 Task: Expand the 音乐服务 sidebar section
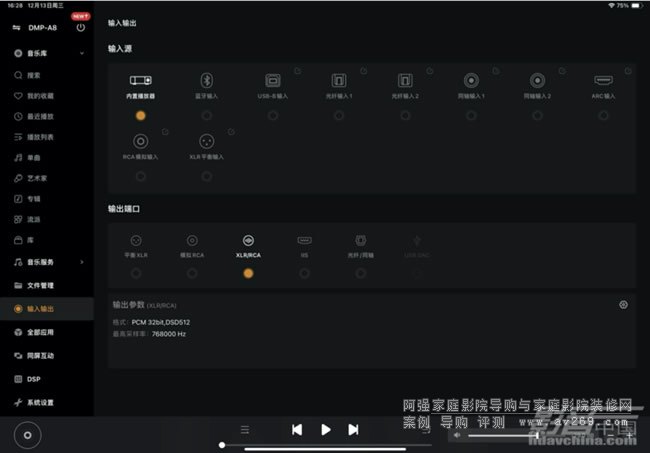(82, 262)
